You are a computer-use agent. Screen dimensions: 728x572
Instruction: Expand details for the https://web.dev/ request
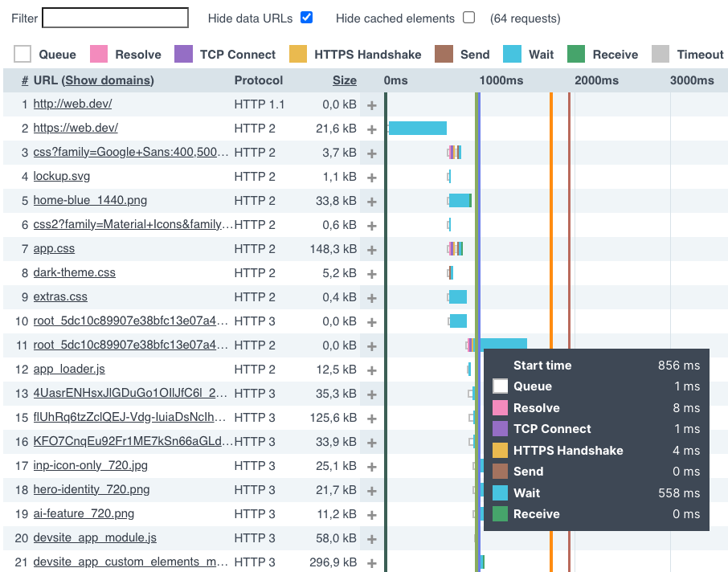371,128
